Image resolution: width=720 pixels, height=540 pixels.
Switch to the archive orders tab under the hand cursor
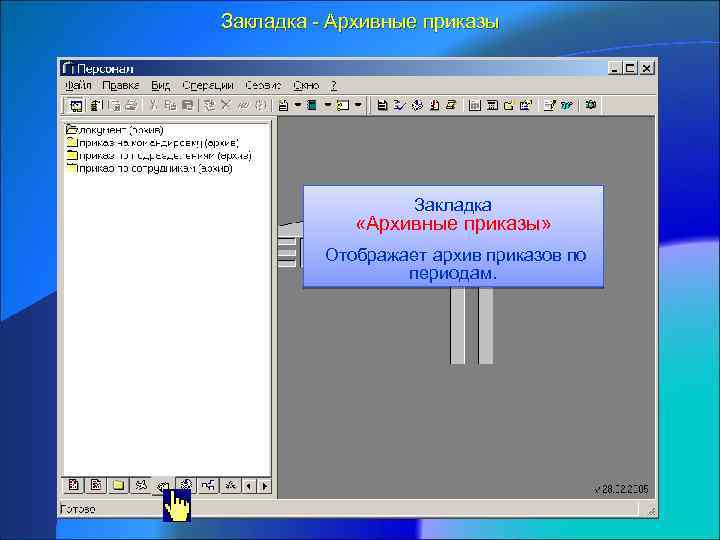(x=163, y=486)
